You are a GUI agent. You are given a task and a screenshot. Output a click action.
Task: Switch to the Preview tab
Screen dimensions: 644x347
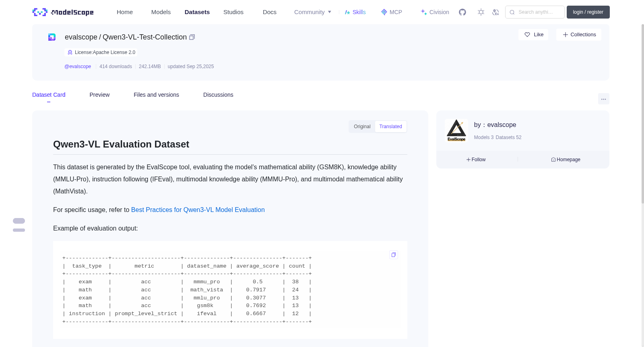99,95
